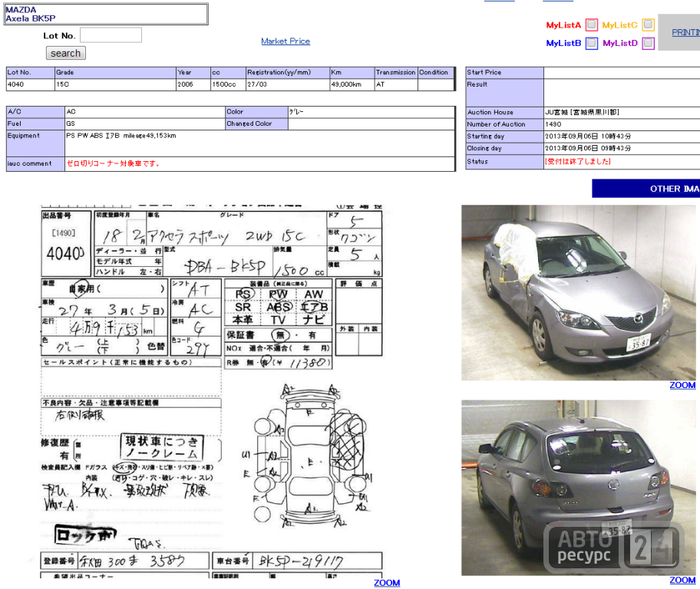Open the front view car photo

point(579,293)
